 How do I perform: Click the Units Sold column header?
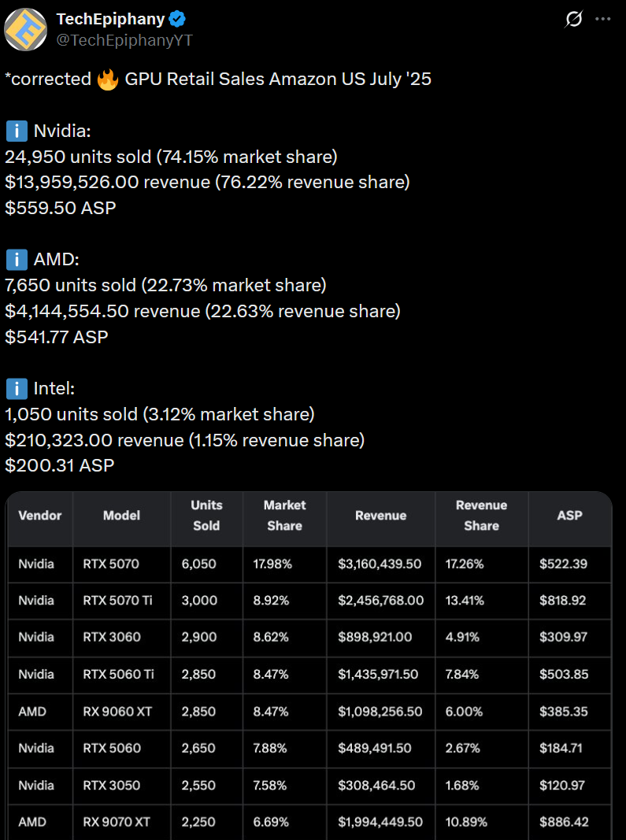point(207,516)
